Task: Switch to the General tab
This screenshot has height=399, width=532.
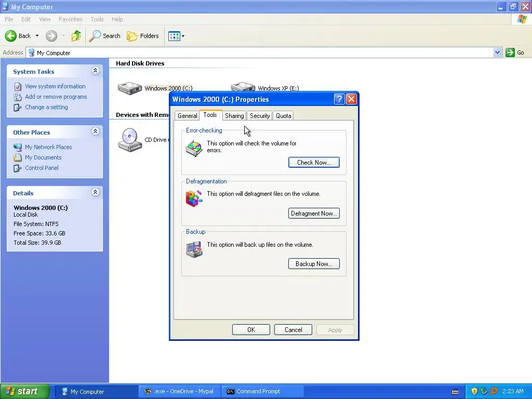Action: pos(187,116)
